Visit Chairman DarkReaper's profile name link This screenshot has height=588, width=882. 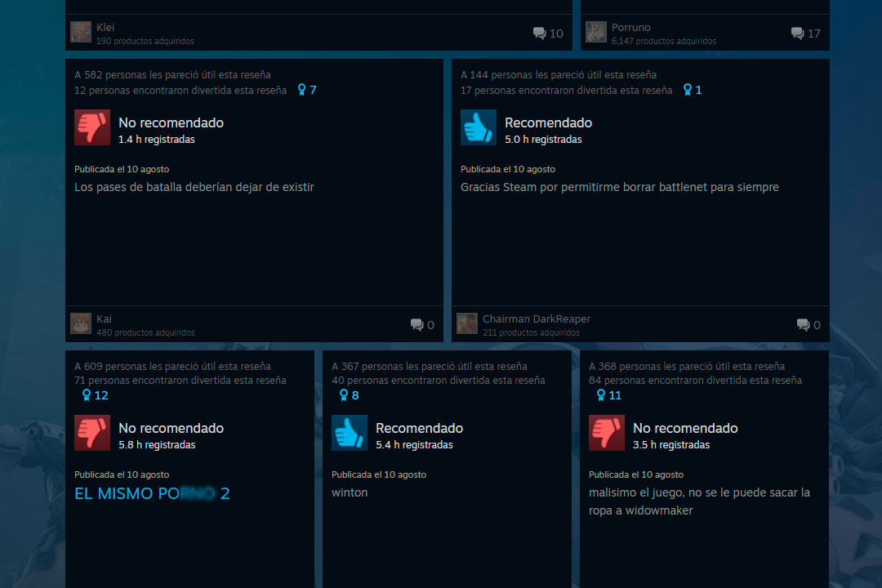(x=537, y=318)
